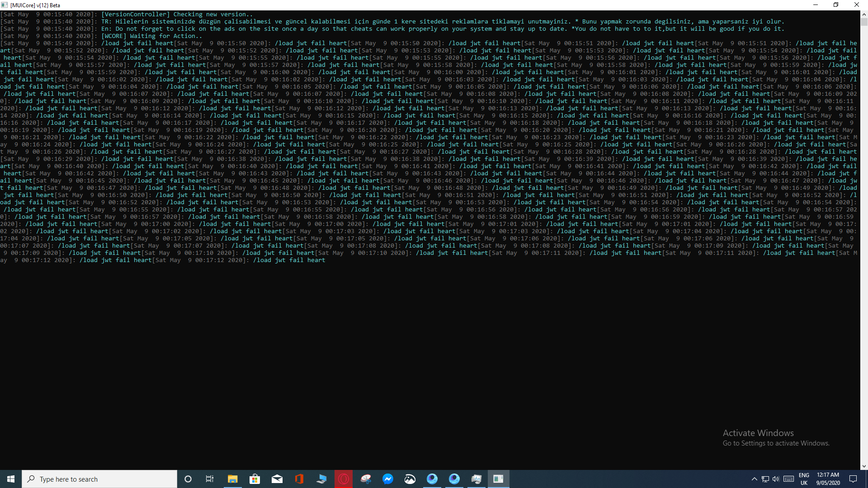Viewport: 868px width, 488px height.
Task: Open the network status tray icon
Action: [x=765, y=479]
